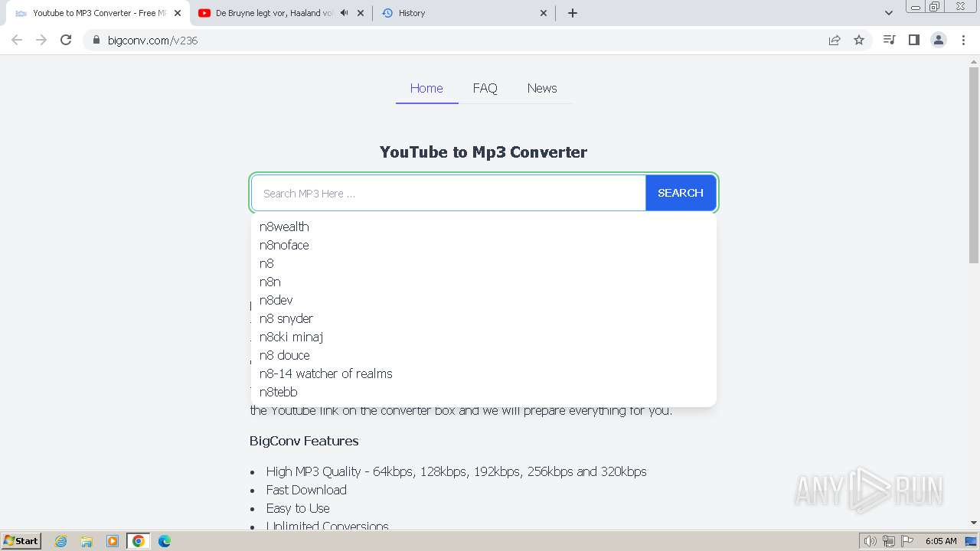980x551 pixels.
Task: View site security lock info
Action: (96, 40)
